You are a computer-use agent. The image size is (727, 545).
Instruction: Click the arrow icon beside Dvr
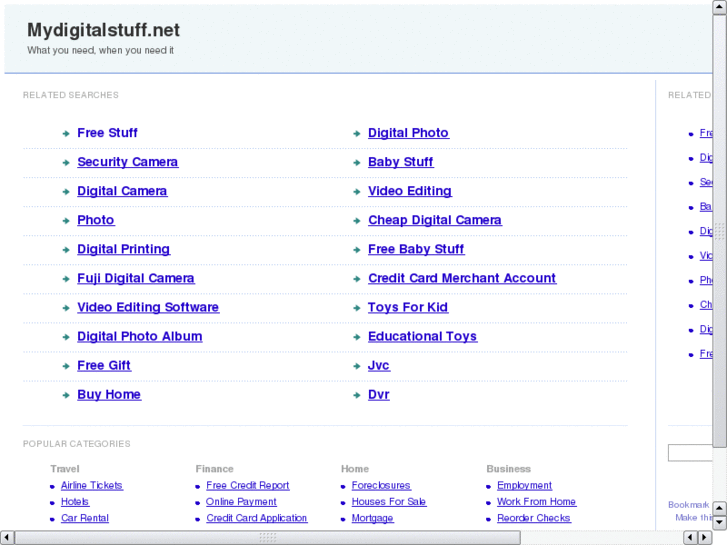pyautogui.click(x=357, y=395)
